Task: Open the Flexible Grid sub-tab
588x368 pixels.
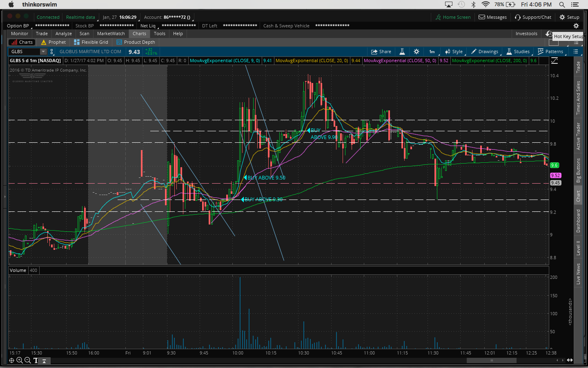Action: click(x=91, y=42)
